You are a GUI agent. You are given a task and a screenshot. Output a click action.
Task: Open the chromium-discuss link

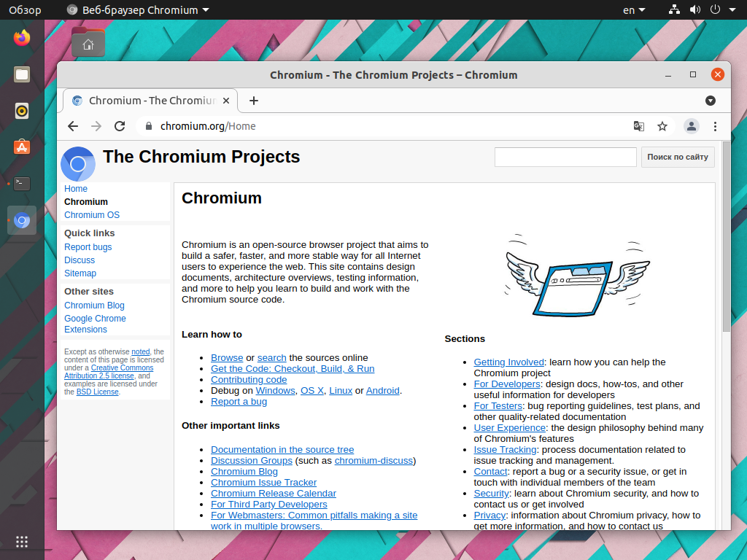(373, 461)
